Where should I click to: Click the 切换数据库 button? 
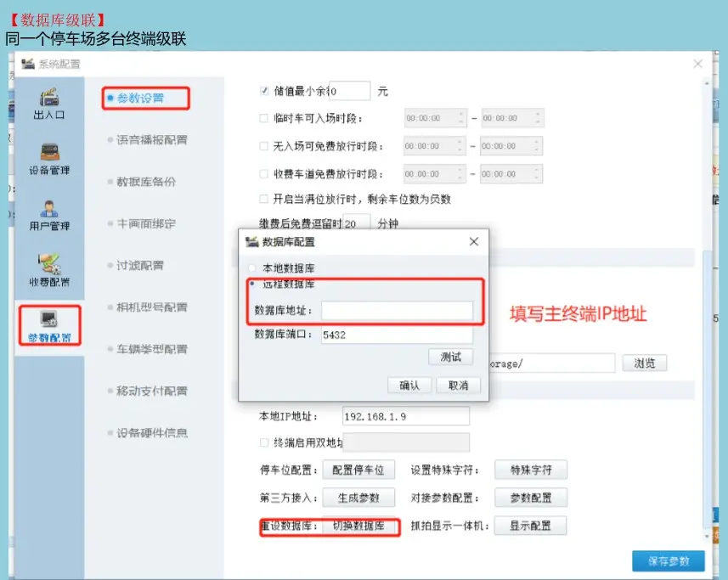pos(358,527)
